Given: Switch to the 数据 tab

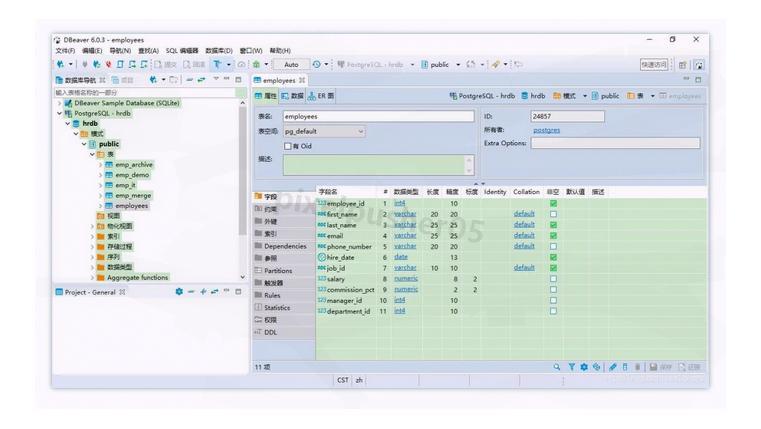Looking at the screenshot, I should [x=291, y=96].
